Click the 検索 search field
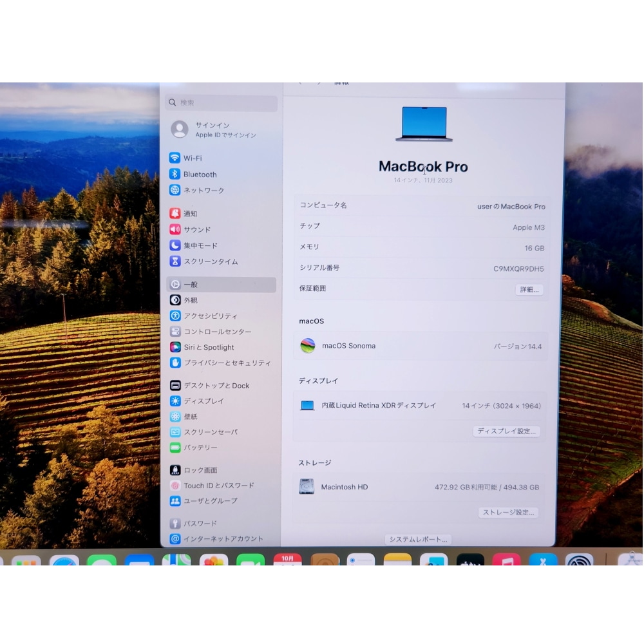 tap(222, 103)
